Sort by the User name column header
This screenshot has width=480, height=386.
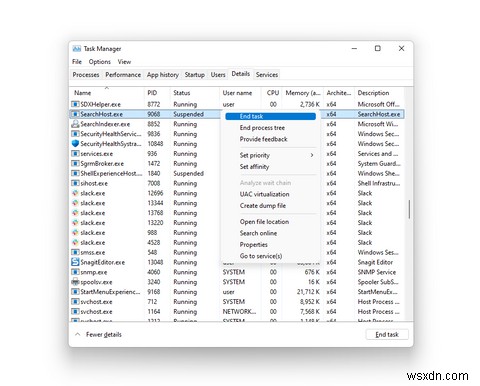pyautogui.click(x=240, y=93)
